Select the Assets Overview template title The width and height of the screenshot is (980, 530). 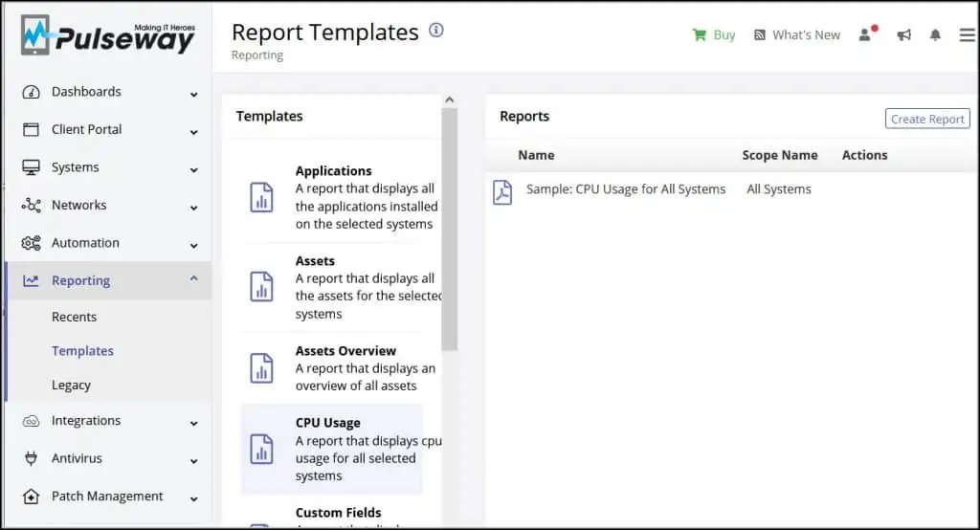345,351
